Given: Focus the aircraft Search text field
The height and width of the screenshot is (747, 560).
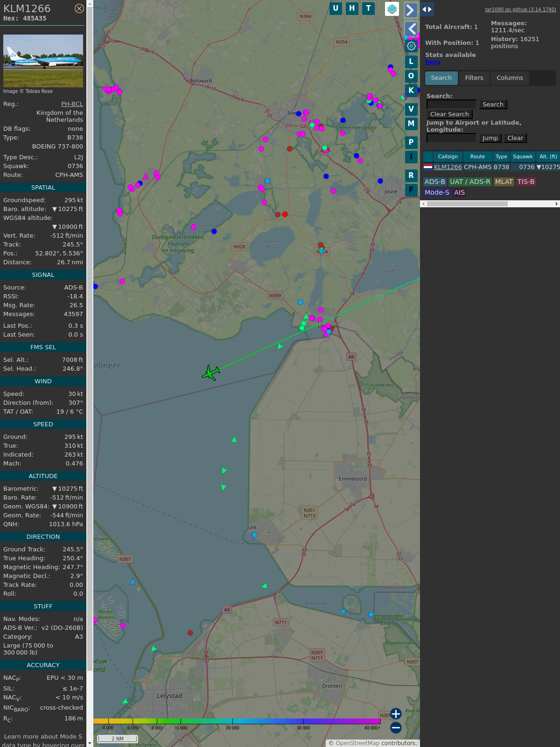Looking at the screenshot, I should pyautogui.click(x=451, y=105).
